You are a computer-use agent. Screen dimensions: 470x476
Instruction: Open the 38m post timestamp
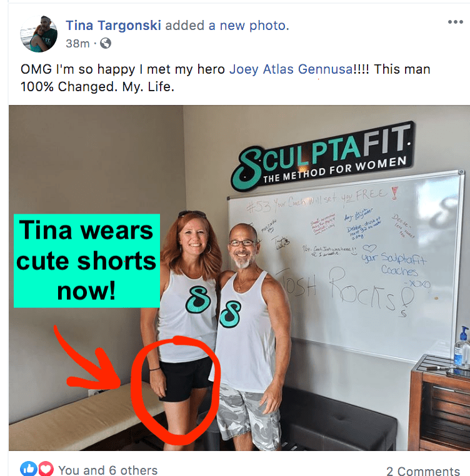(77, 43)
